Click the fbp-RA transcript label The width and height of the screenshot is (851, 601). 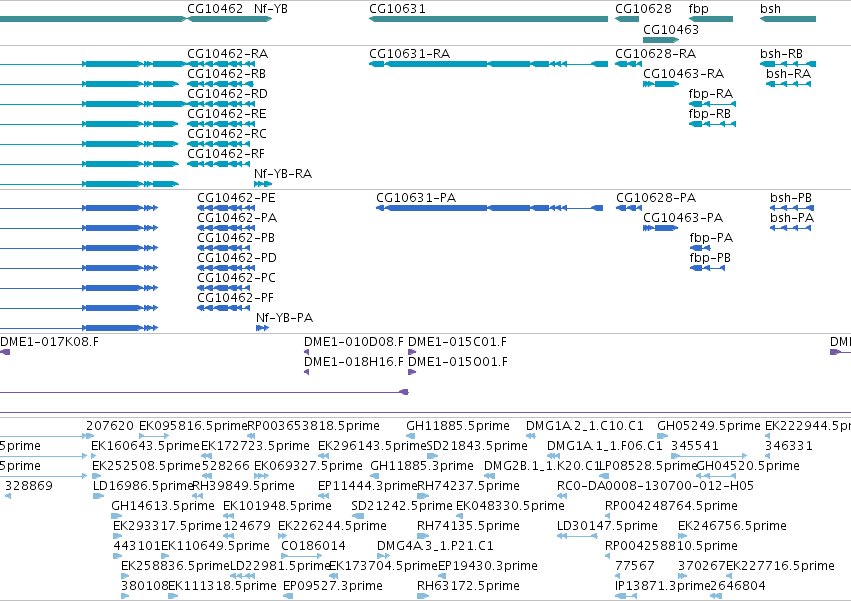711,94
